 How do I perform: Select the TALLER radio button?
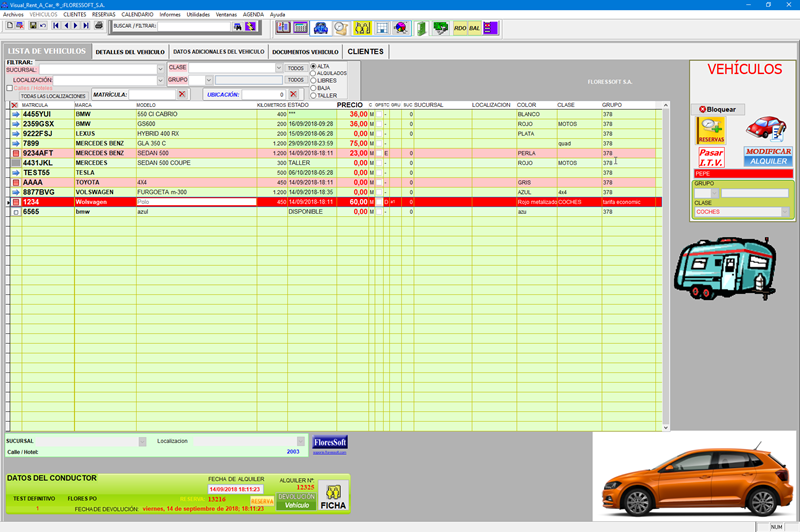point(313,95)
